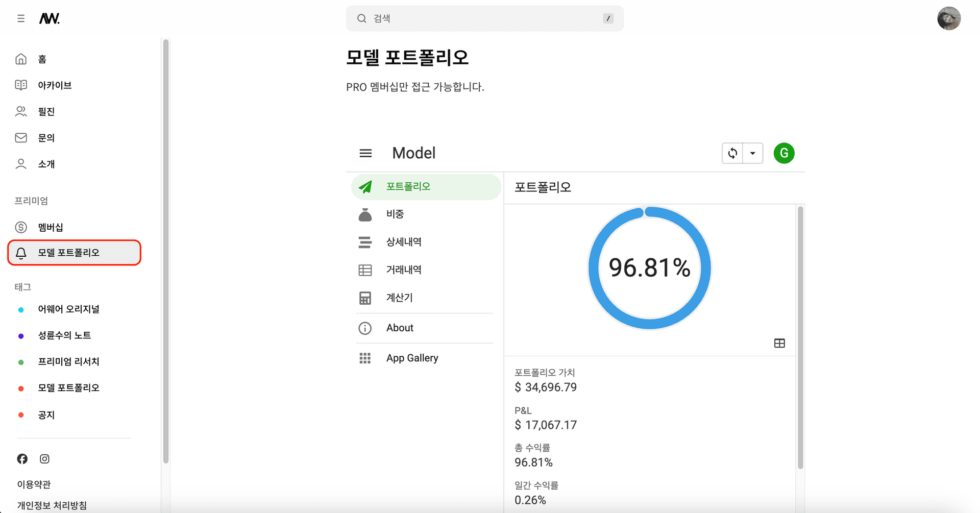Image resolution: width=980 pixels, height=513 pixels.
Task: Select the 상세내역 menu item
Action: click(404, 242)
